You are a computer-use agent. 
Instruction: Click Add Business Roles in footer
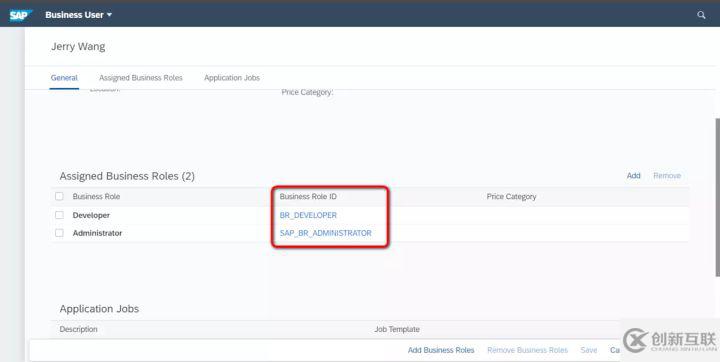(441, 350)
